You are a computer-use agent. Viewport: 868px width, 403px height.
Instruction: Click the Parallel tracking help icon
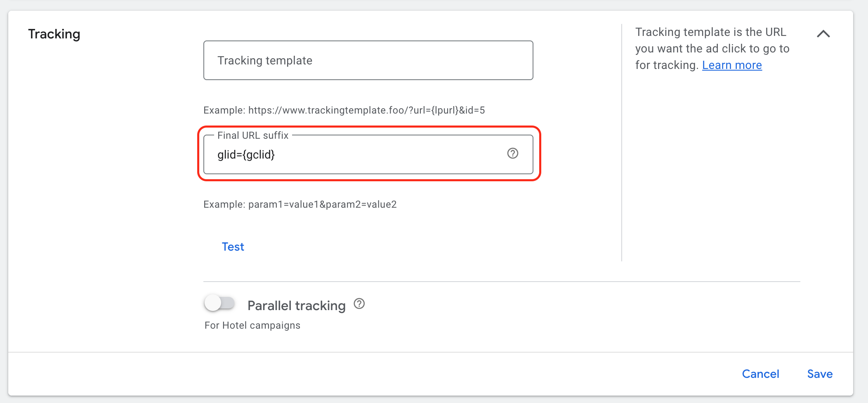(359, 304)
